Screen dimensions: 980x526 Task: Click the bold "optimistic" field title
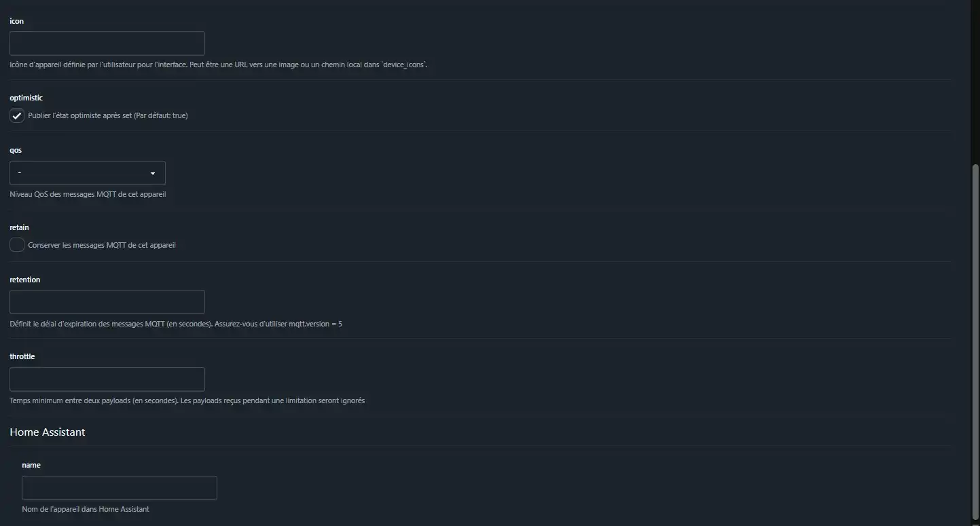tap(26, 98)
